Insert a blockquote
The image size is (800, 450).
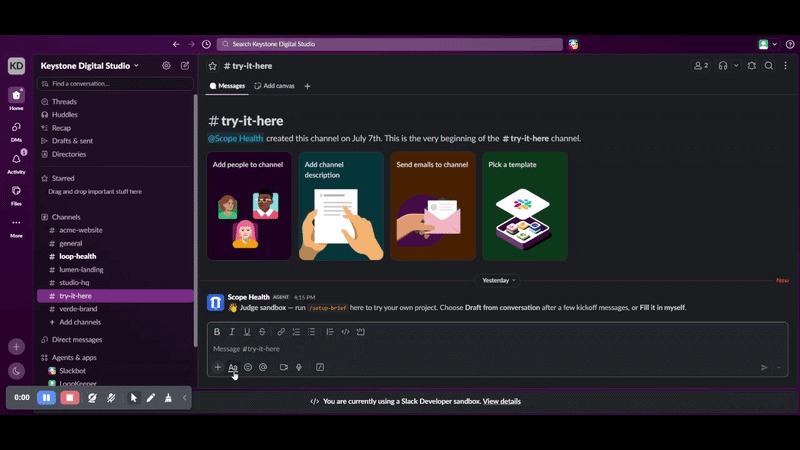(330, 332)
